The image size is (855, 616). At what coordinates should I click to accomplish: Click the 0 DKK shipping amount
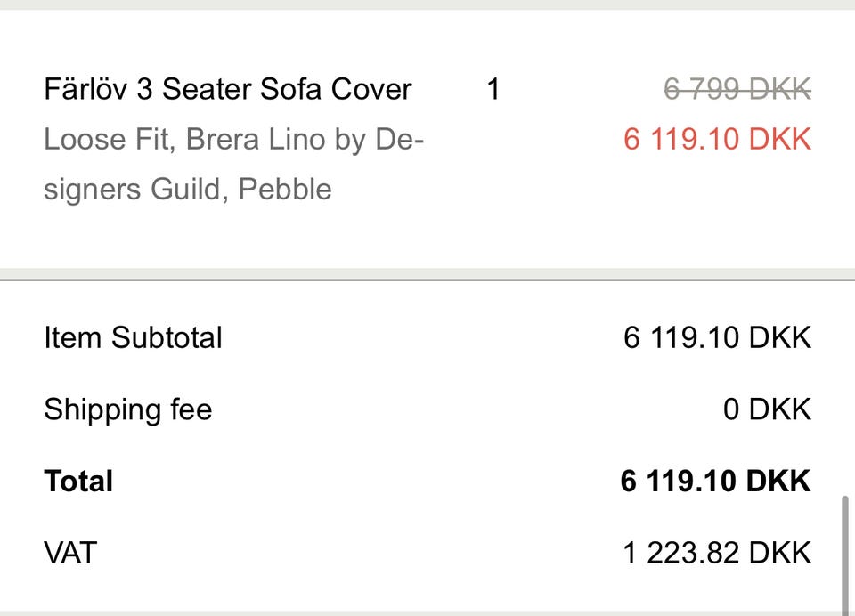pyautogui.click(x=767, y=410)
